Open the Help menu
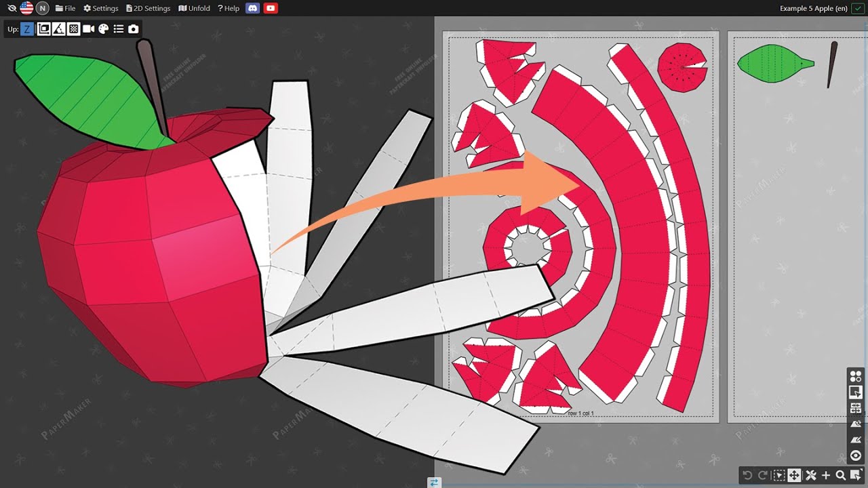This screenshot has height=488, width=868. tap(229, 8)
